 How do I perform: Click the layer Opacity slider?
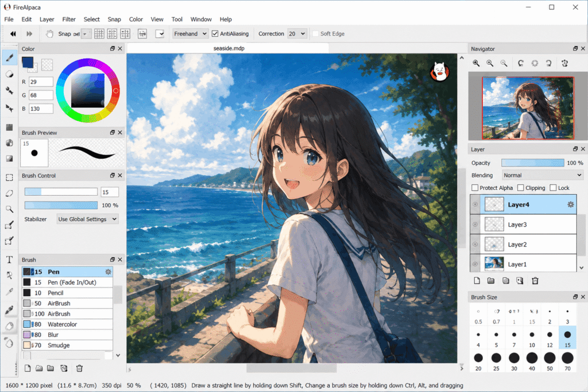pyautogui.click(x=532, y=162)
